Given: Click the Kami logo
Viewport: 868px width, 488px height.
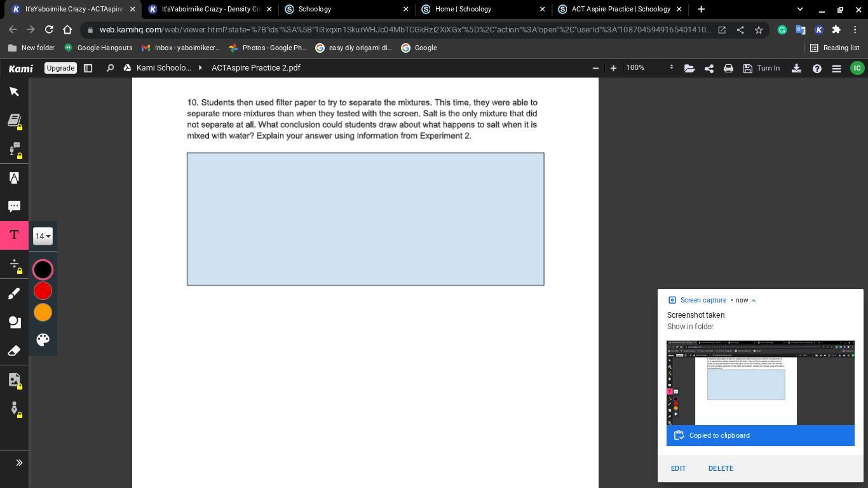Looking at the screenshot, I should tap(21, 68).
